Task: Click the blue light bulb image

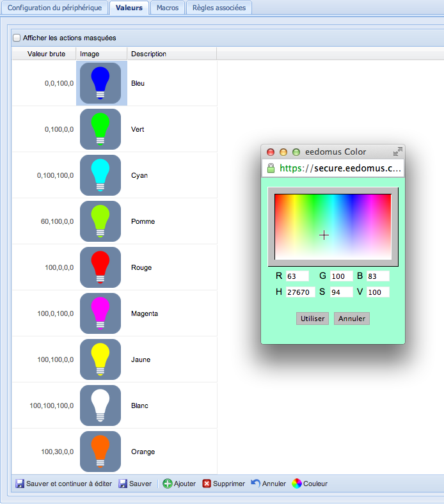Action: click(100, 83)
